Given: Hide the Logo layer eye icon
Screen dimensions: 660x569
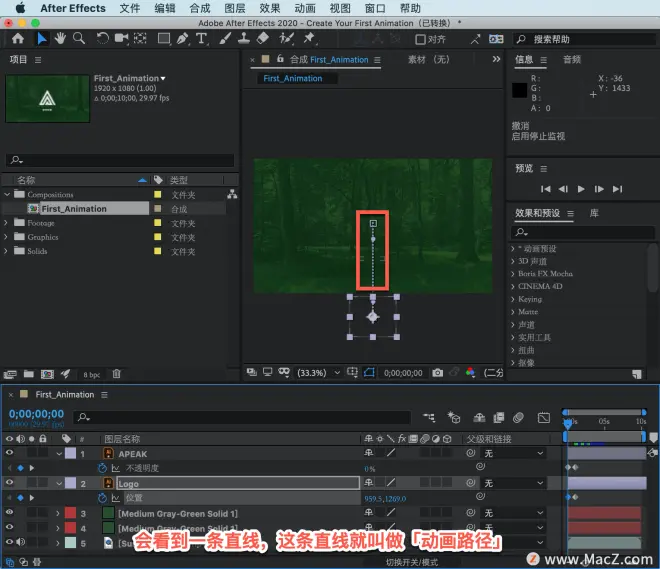Looking at the screenshot, I should (x=9, y=483).
